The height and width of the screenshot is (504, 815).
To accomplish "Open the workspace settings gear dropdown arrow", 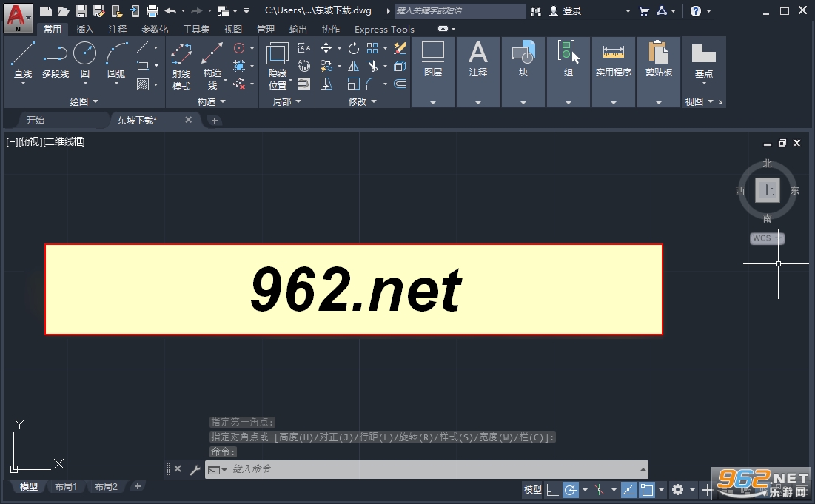I will [x=692, y=489].
